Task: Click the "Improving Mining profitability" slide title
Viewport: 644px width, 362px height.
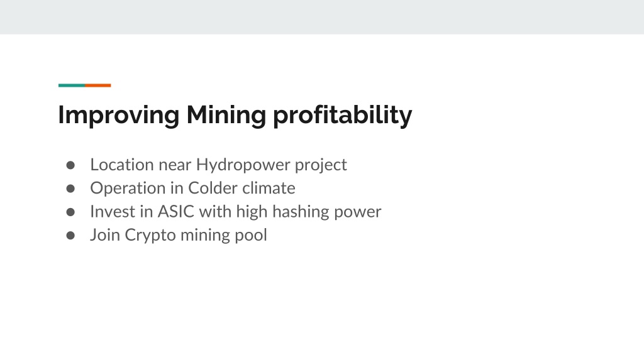Action: (235, 115)
